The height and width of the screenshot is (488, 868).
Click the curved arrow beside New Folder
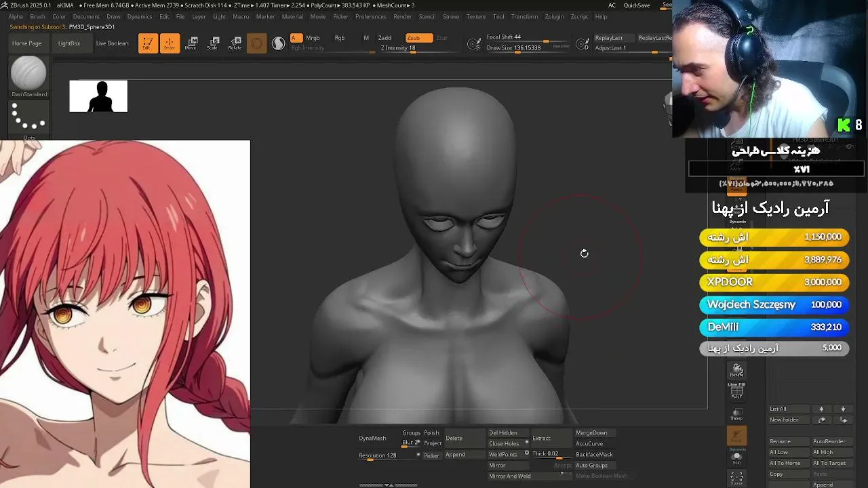coord(821,420)
